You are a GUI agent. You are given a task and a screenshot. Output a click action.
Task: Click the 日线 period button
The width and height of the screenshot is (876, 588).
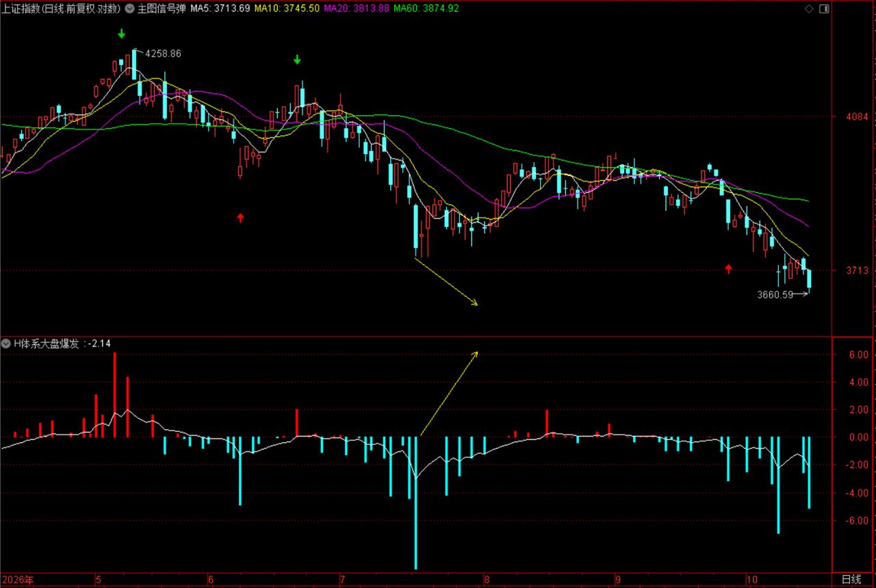(x=851, y=580)
